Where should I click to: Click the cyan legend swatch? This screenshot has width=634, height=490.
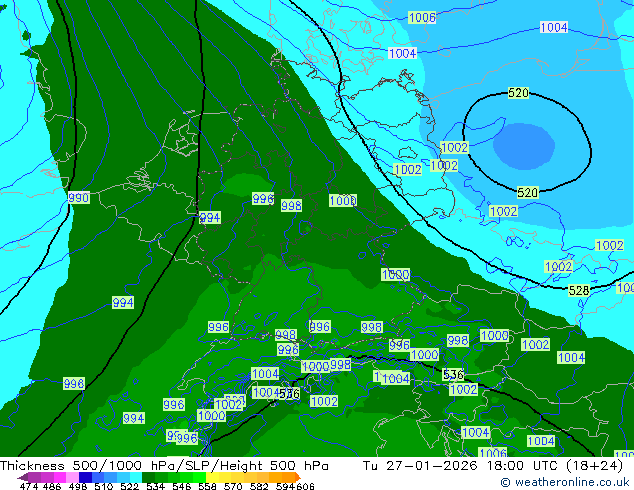click(136, 477)
